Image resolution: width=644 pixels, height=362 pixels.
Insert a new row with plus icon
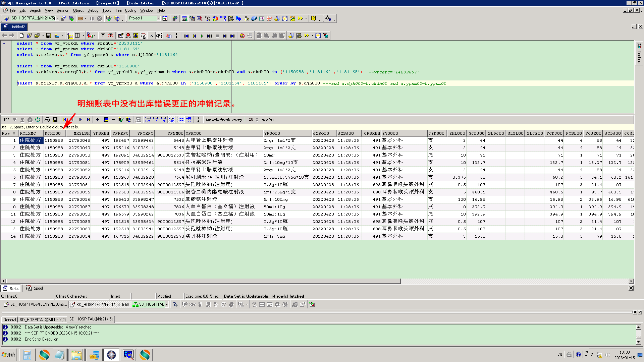98,120
